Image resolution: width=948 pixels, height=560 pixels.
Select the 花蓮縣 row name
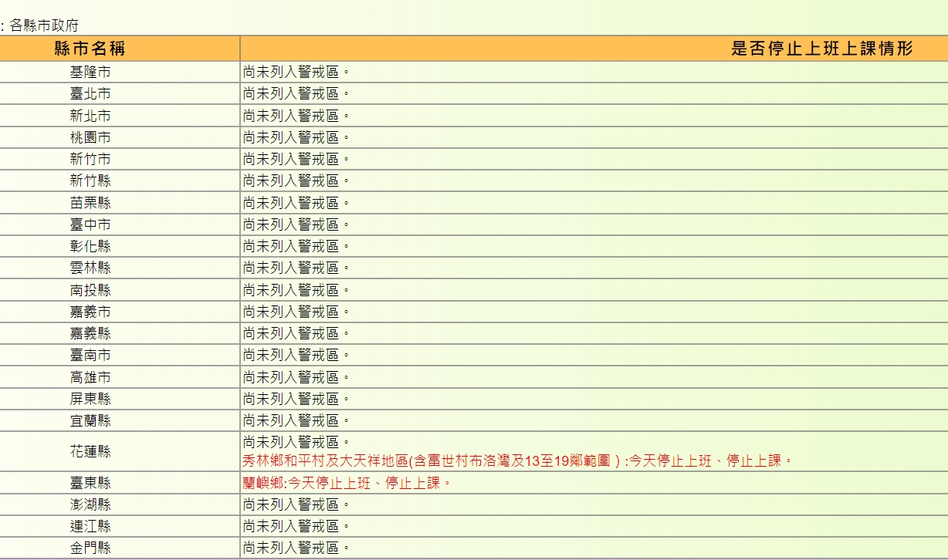tap(90, 451)
